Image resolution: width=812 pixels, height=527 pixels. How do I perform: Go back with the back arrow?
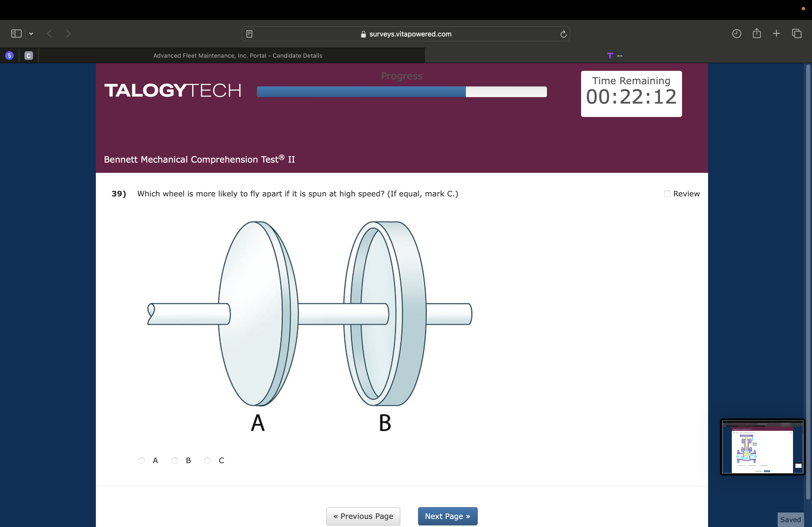49,33
